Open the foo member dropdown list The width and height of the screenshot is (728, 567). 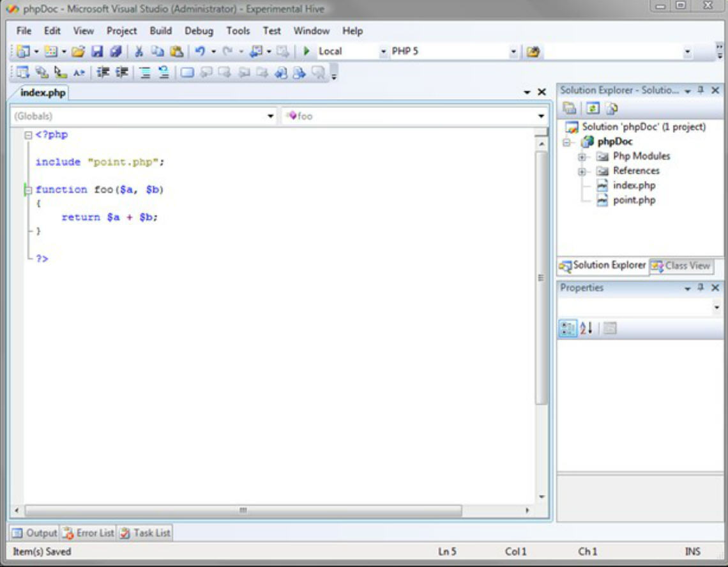coord(541,116)
